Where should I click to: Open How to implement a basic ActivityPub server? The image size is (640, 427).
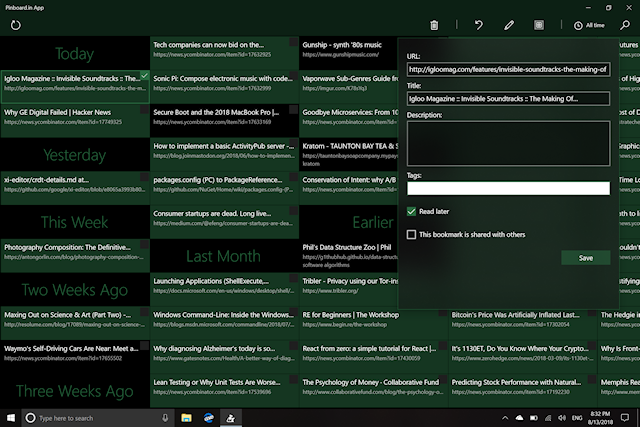pos(224,154)
